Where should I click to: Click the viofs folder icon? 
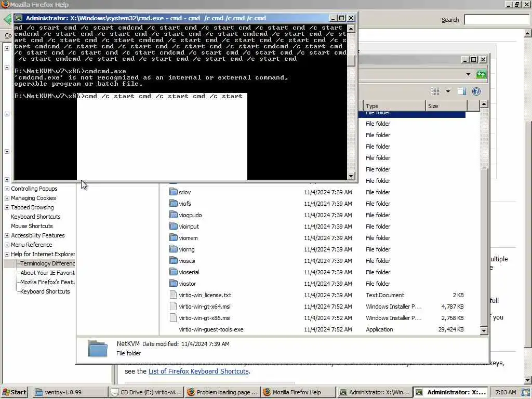174,204
